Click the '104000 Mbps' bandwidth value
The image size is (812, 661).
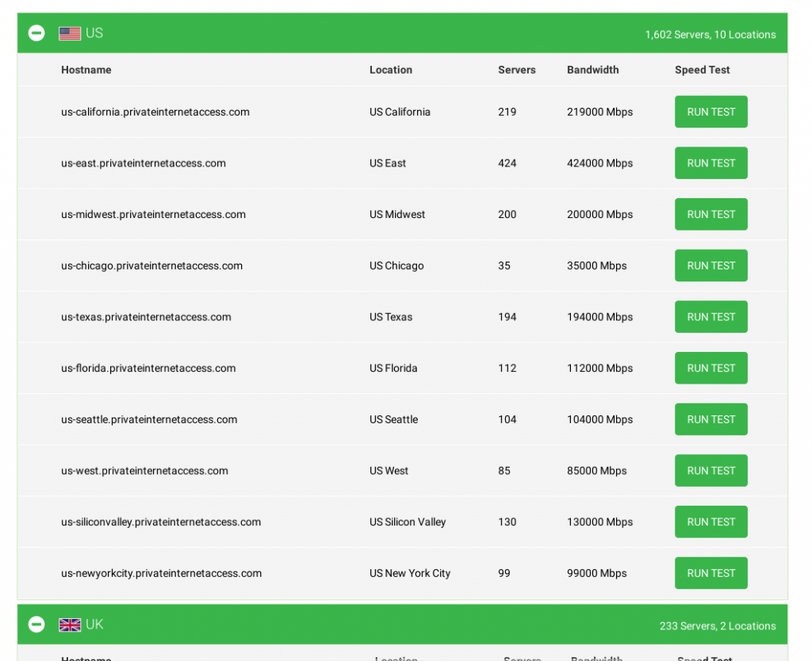click(x=599, y=419)
